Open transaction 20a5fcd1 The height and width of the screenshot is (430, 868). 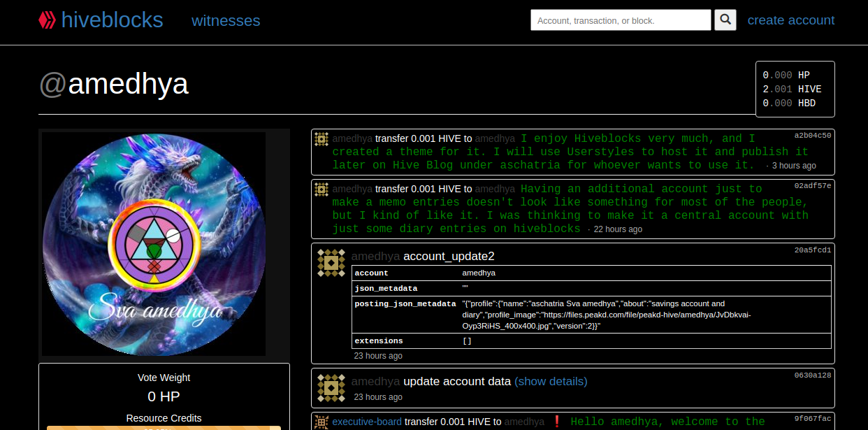tap(813, 250)
